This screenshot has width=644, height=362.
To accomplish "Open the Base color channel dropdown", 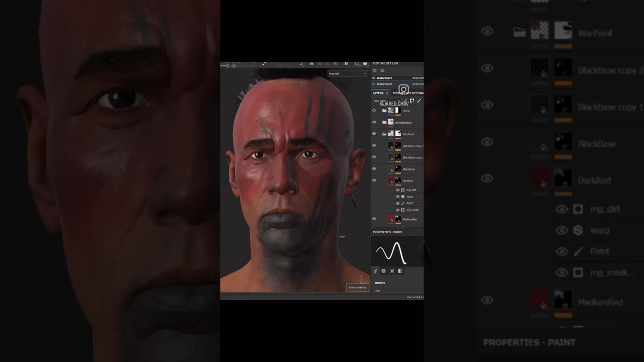I will [x=386, y=101].
